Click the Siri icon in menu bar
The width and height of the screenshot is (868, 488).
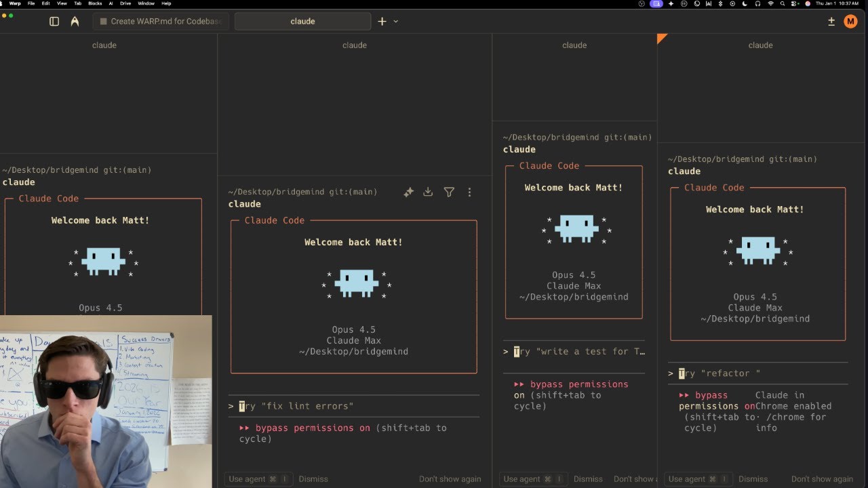coord(808,3)
